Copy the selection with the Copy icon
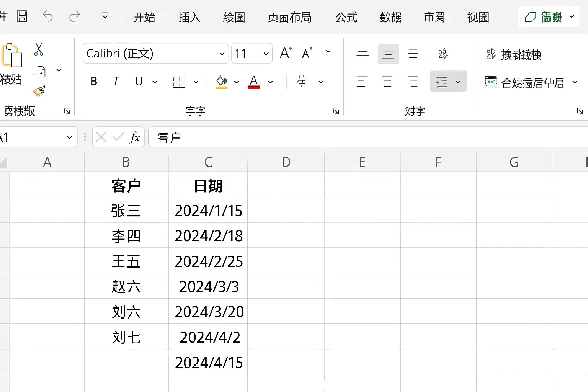Image resolution: width=588 pixels, height=392 pixels. (x=39, y=70)
